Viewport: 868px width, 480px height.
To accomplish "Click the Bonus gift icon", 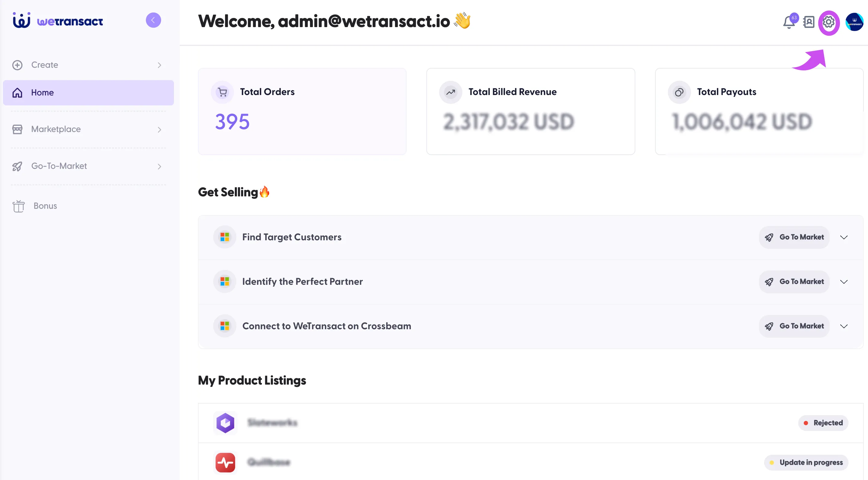I will pos(19,206).
